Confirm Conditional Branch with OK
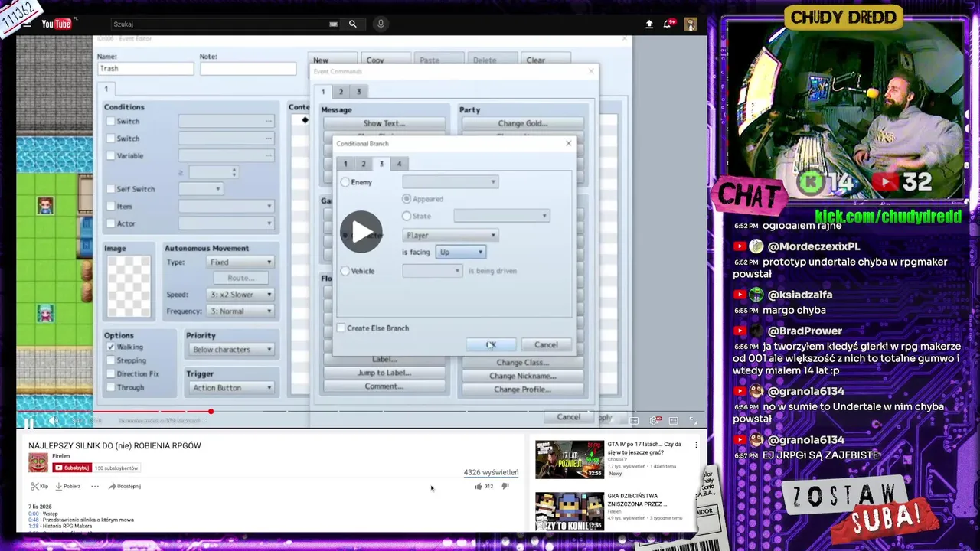This screenshot has height=551, width=980. click(491, 344)
